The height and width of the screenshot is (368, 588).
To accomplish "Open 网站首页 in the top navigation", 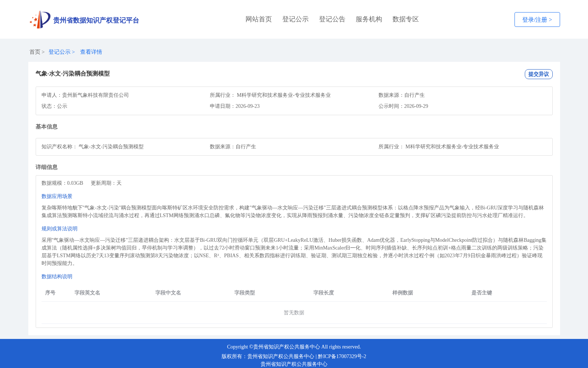I will pos(259,19).
